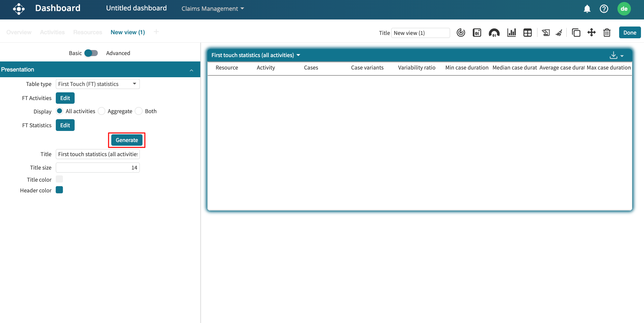Viewport: 644px width, 323px height.
Task: Add a bar chart widget
Action: [511, 33]
